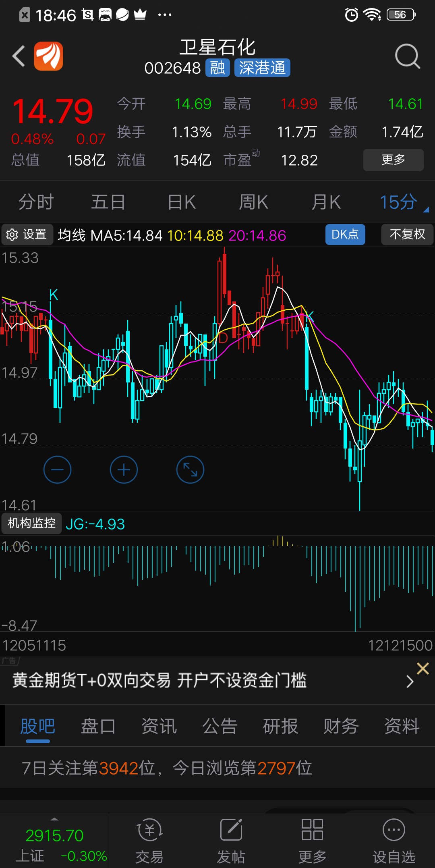435x868 pixels.
Task: Tap the three-dot status bar overflow
Action: coord(165,15)
